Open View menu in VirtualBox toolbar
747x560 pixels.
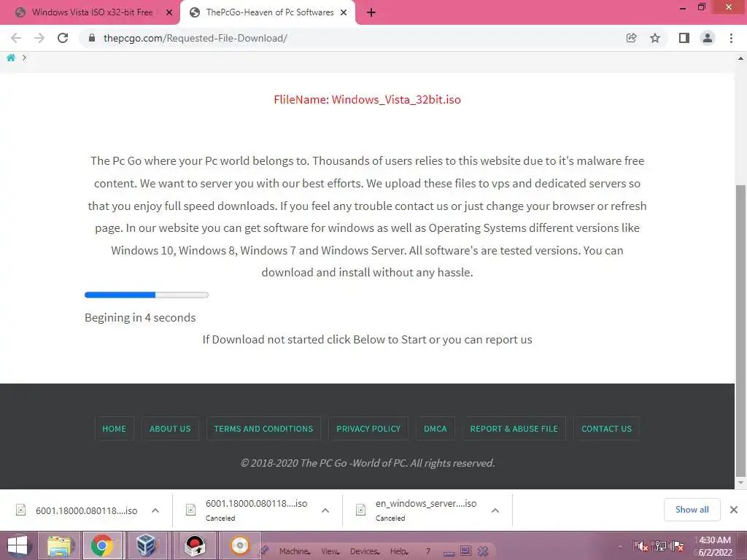point(330,551)
